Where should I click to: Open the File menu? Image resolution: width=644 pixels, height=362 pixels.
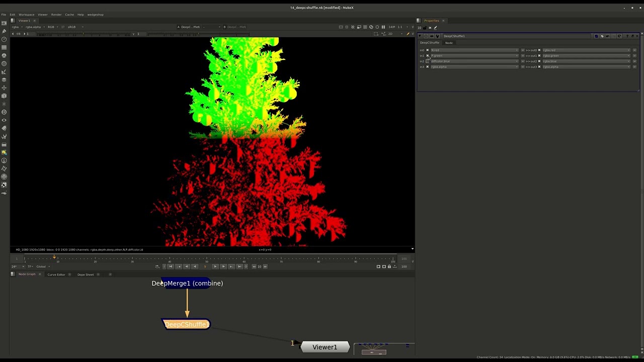click(x=4, y=15)
